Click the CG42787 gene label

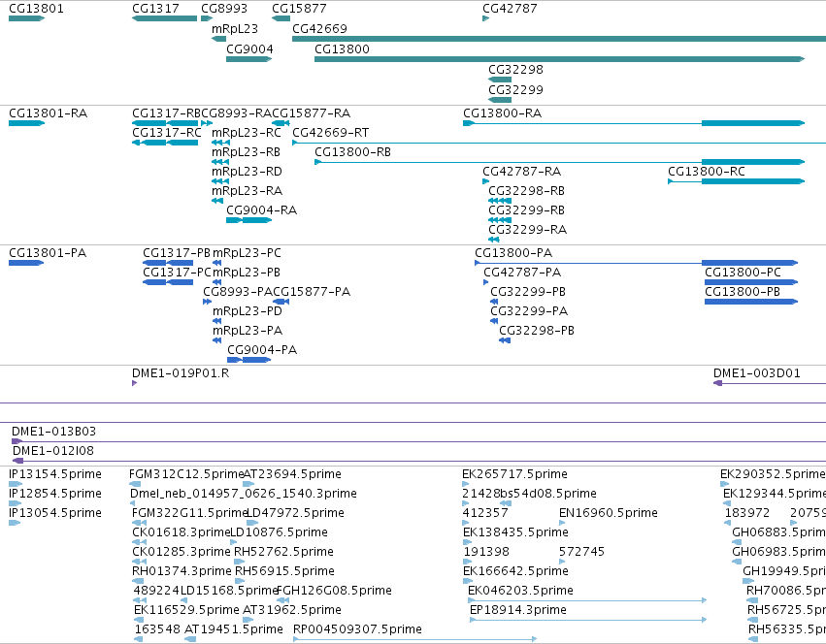click(x=510, y=9)
